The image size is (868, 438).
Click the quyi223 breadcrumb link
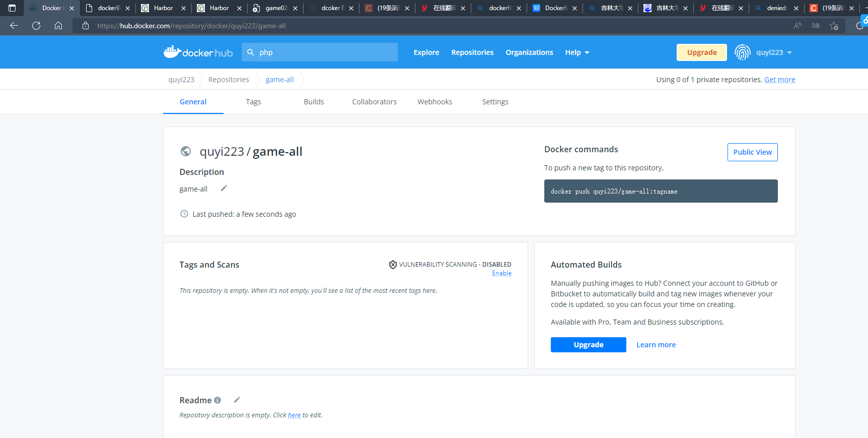(181, 80)
